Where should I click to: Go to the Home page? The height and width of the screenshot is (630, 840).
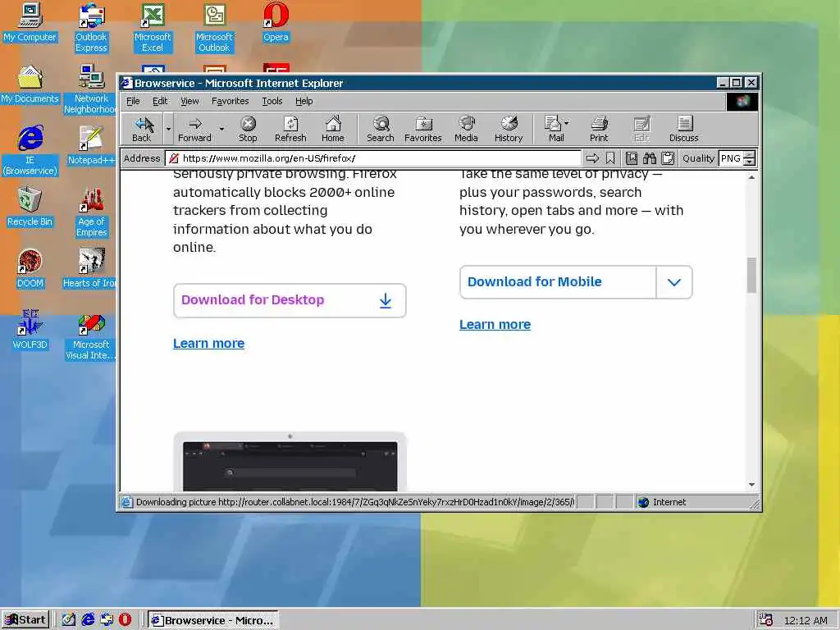tap(333, 129)
